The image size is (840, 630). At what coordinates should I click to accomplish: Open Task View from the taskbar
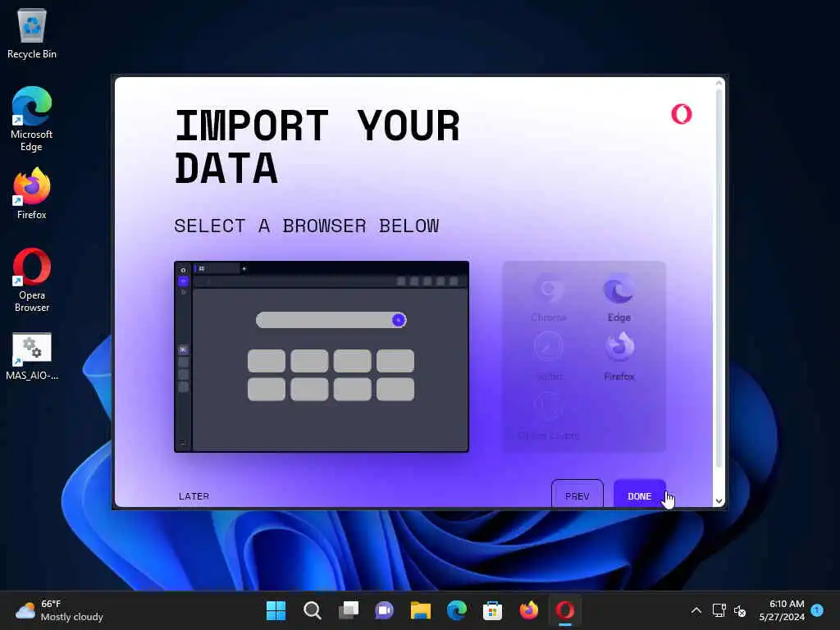[x=349, y=610]
